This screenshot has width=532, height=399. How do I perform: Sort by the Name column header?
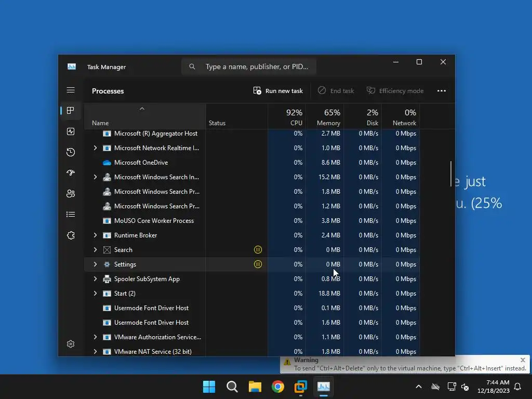pyautogui.click(x=145, y=116)
